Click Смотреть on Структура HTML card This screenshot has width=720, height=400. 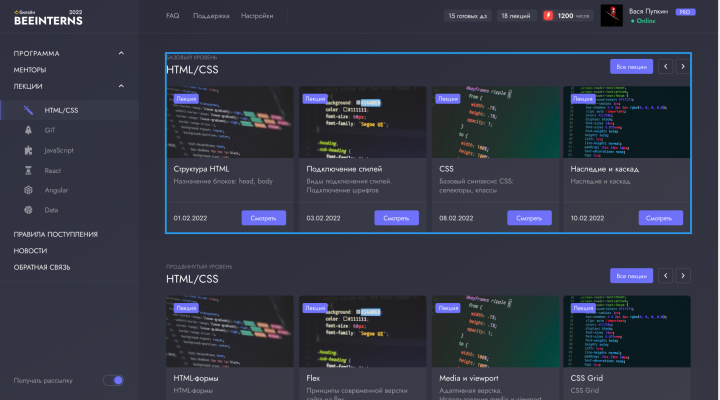[264, 218]
